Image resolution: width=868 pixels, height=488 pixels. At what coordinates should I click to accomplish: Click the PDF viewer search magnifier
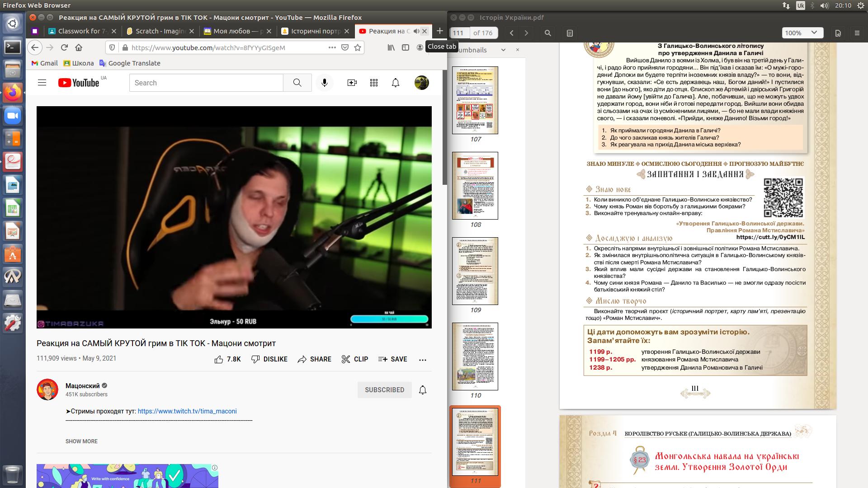[547, 33]
